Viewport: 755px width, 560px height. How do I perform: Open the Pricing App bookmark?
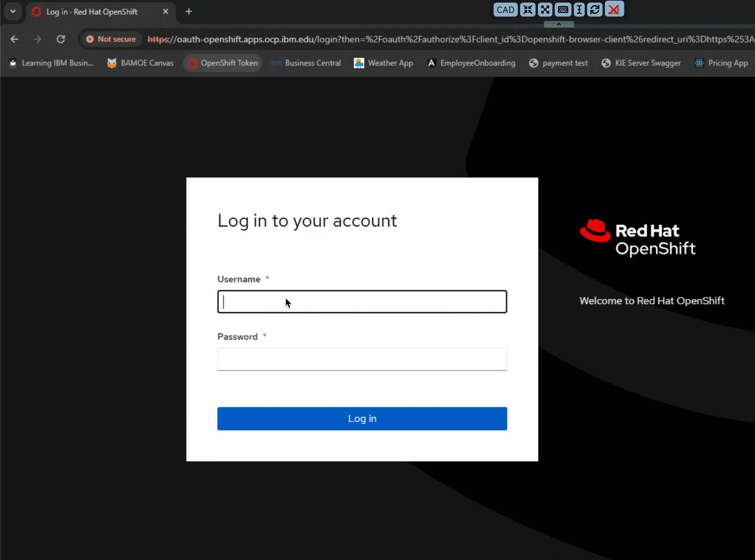point(721,63)
